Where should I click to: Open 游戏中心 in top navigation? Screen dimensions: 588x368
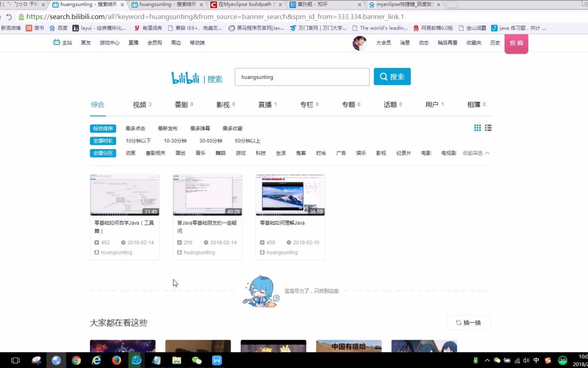tap(110, 43)
